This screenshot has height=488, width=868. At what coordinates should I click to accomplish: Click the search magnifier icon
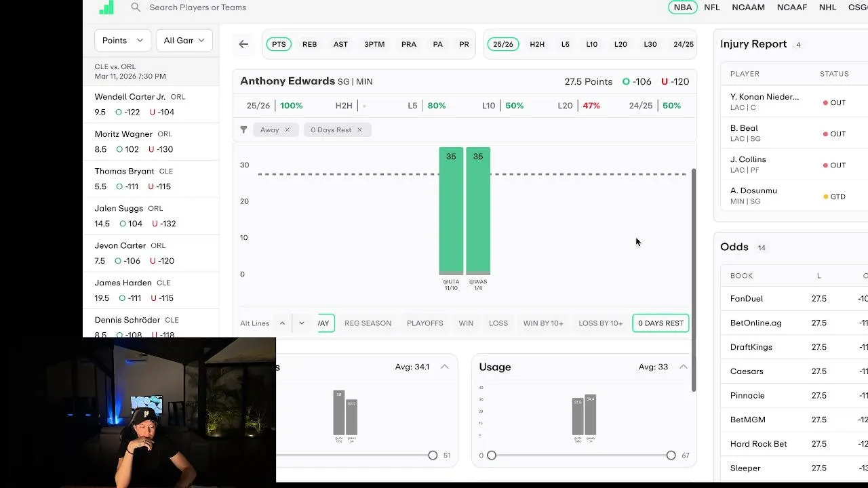pos(136,7)
